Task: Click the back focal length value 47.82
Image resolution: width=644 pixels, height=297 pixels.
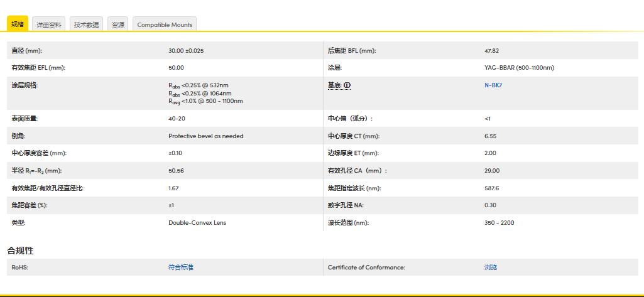Action: tap(491, 51)
